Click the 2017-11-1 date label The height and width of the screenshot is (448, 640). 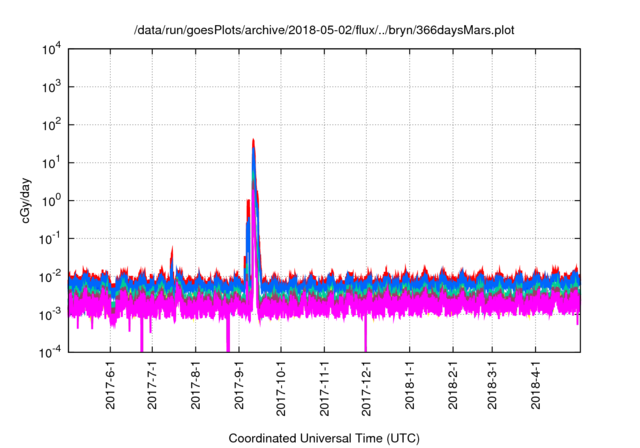pos(324,388)
